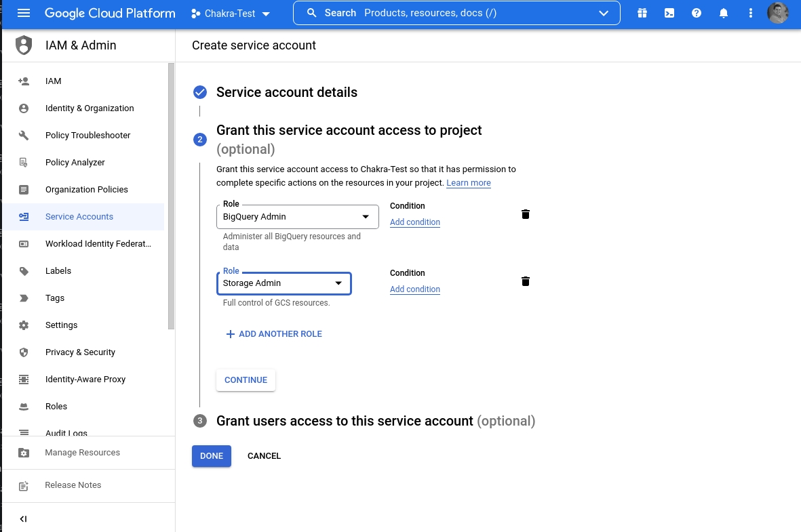
Task: Open the hamburger navigation menu
Action: [24, 13]
